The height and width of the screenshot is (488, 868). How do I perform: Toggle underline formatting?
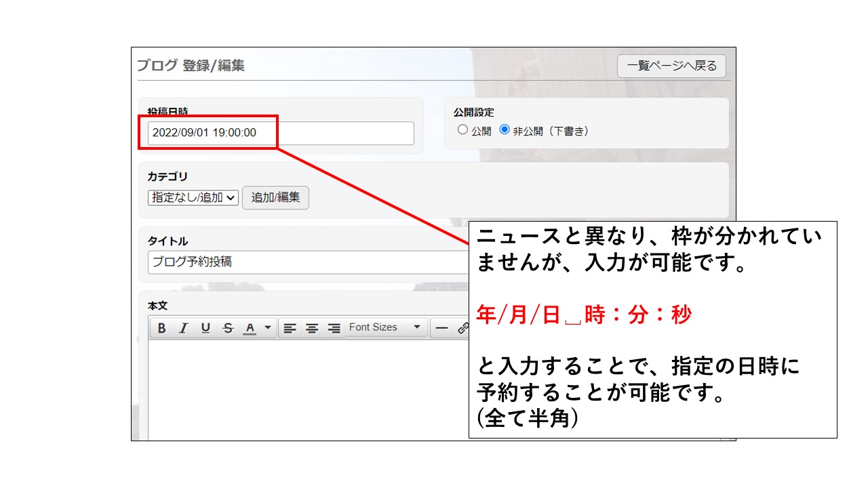[205, 328]
